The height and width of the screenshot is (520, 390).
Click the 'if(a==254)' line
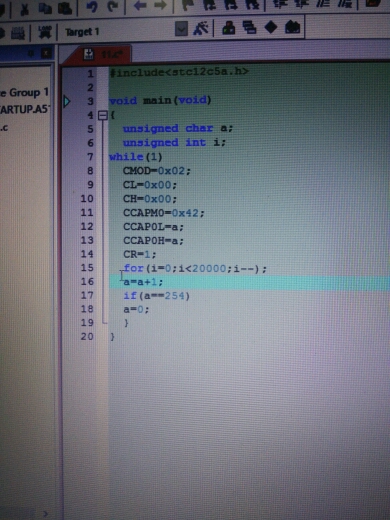pyautogui.click(x=157, y=296)
